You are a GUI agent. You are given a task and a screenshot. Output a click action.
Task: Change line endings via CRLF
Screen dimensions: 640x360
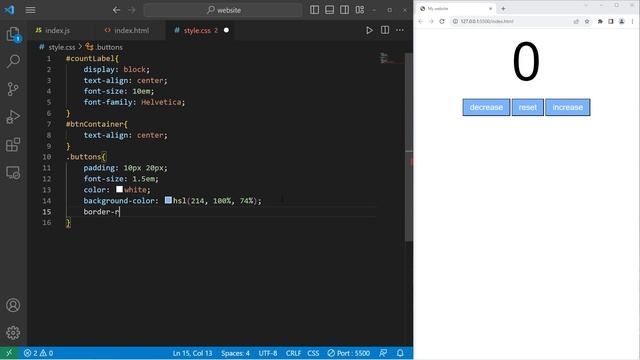(293, 353)
